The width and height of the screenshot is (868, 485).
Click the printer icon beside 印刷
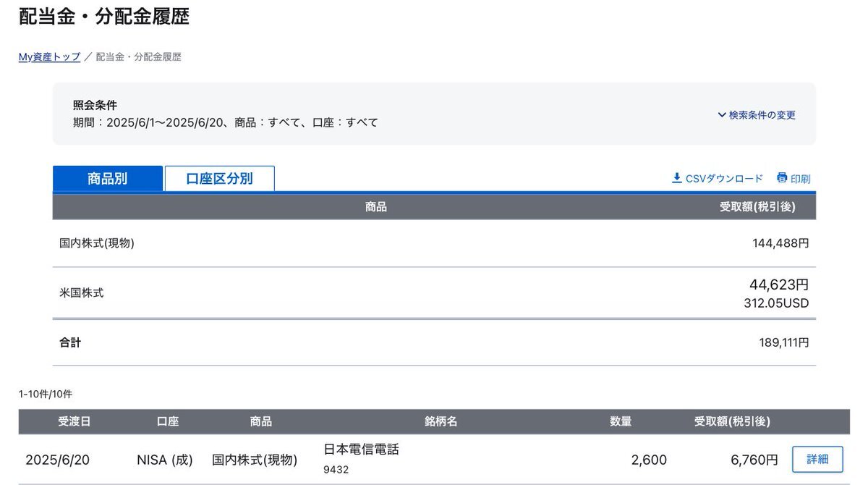782,178
